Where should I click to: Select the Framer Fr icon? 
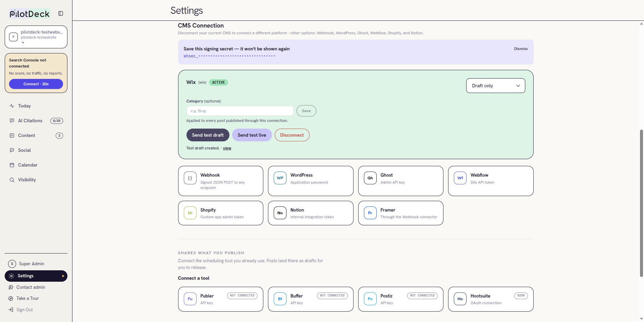pos(370,213)
